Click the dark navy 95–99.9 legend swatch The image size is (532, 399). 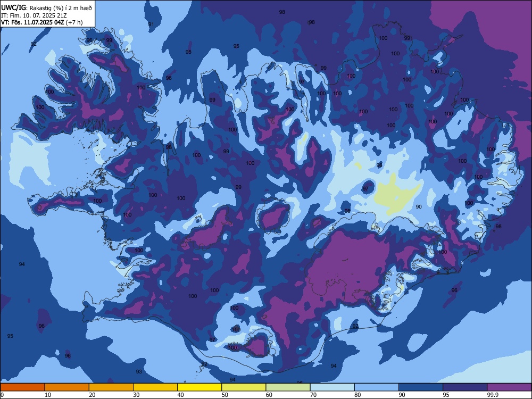pyautogui.click(x=465, y=387)
